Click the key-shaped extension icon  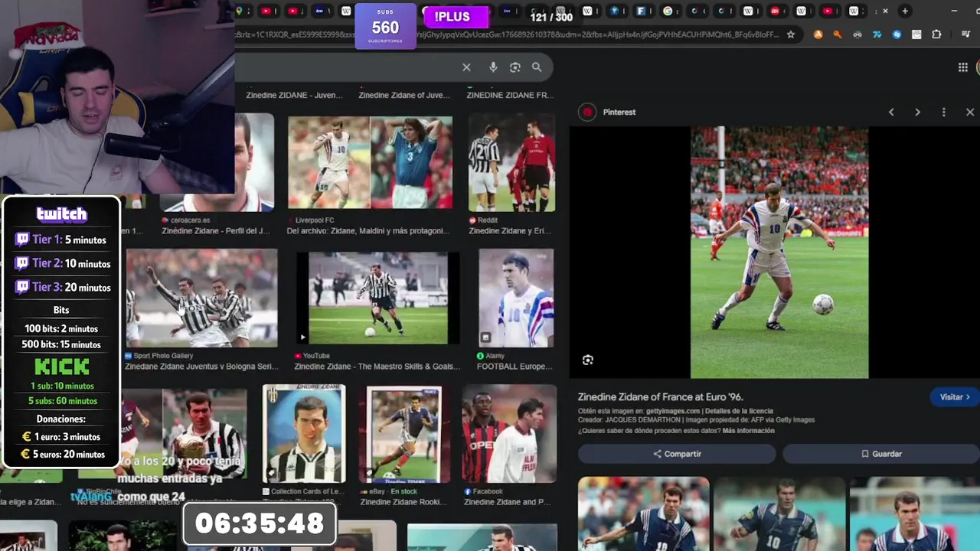(837, 34)
